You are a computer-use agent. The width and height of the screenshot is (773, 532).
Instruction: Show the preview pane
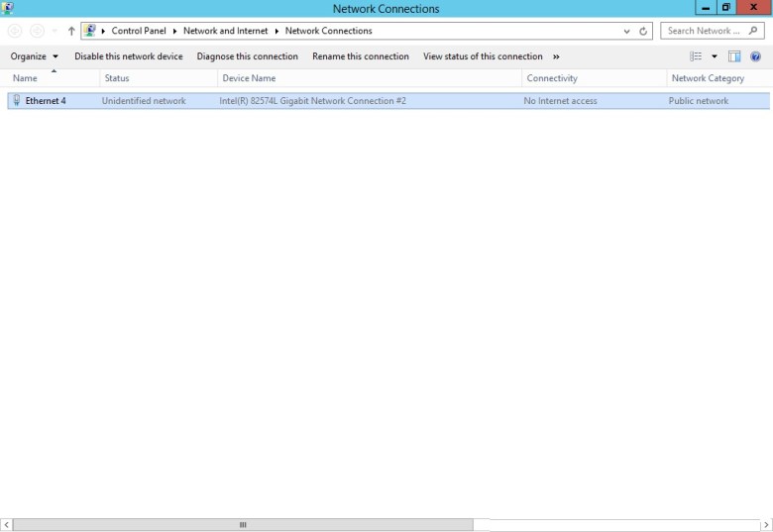coord(734,56)
